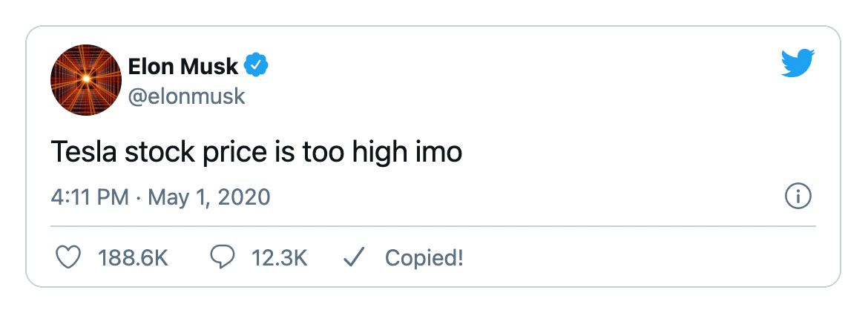Click the Copied! link label
Screen dimensions: 868x310
pyautogui.click(x=424, y=258)
